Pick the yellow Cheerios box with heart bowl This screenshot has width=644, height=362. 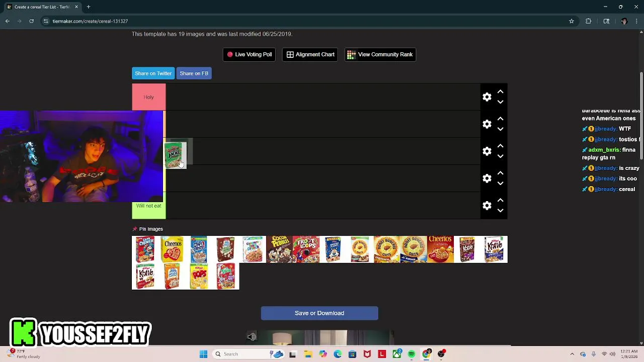172,249
